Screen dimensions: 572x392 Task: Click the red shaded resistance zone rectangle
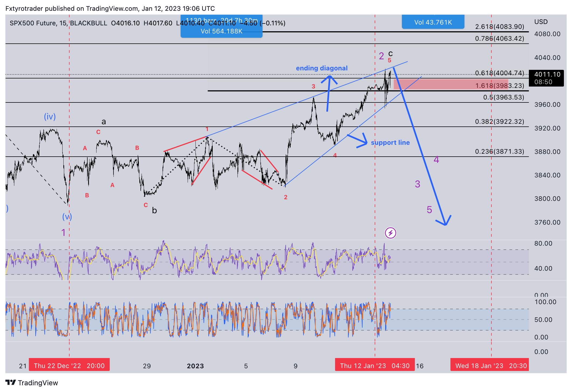pos(451,84)
